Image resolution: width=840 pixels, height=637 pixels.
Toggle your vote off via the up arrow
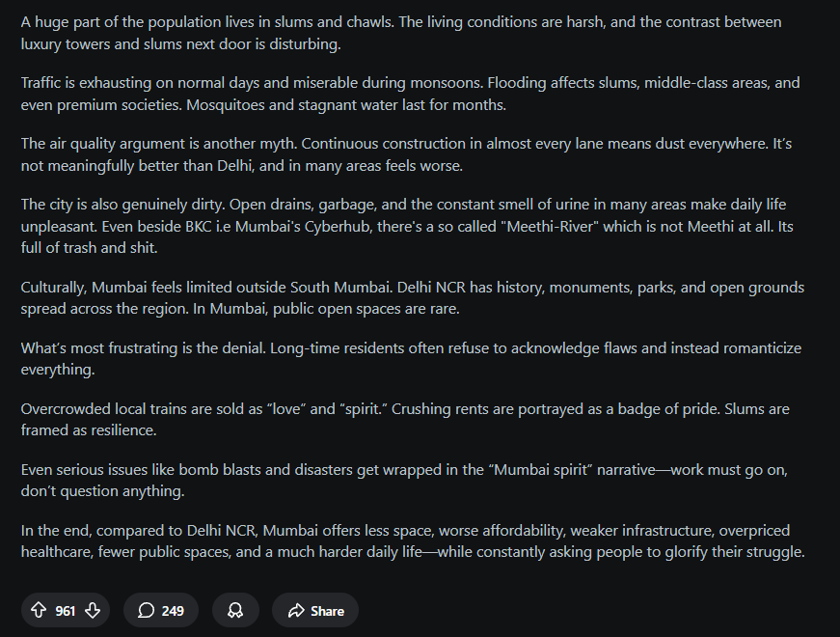coord(39,610)
